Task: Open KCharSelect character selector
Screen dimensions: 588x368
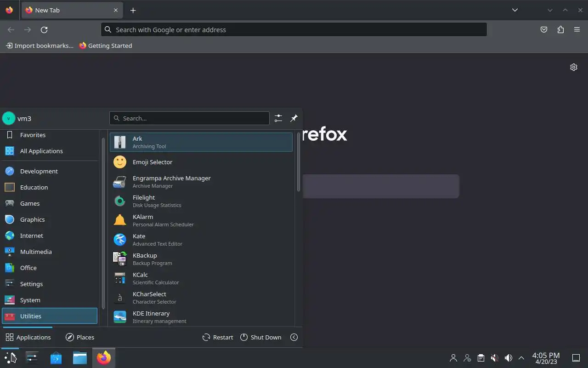Action: (x=201, y=298)
